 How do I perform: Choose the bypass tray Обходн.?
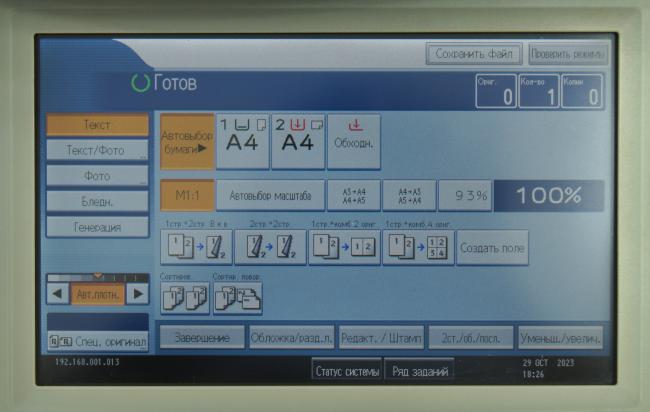[x=354, y=142]
